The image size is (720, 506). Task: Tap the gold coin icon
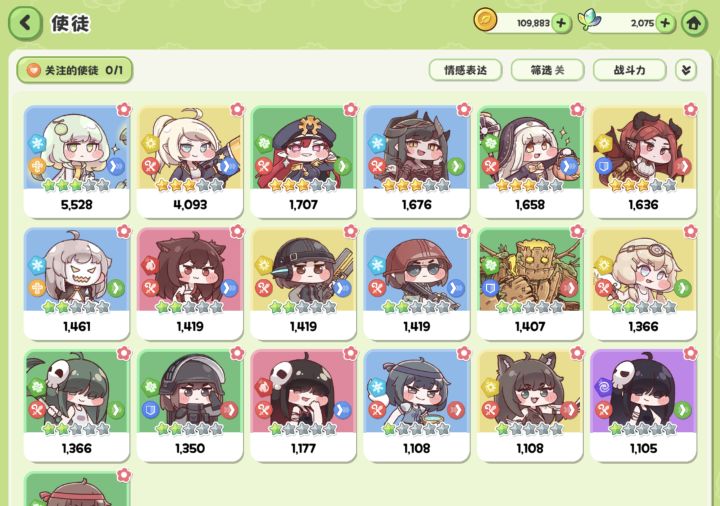[x=485, y=21]
